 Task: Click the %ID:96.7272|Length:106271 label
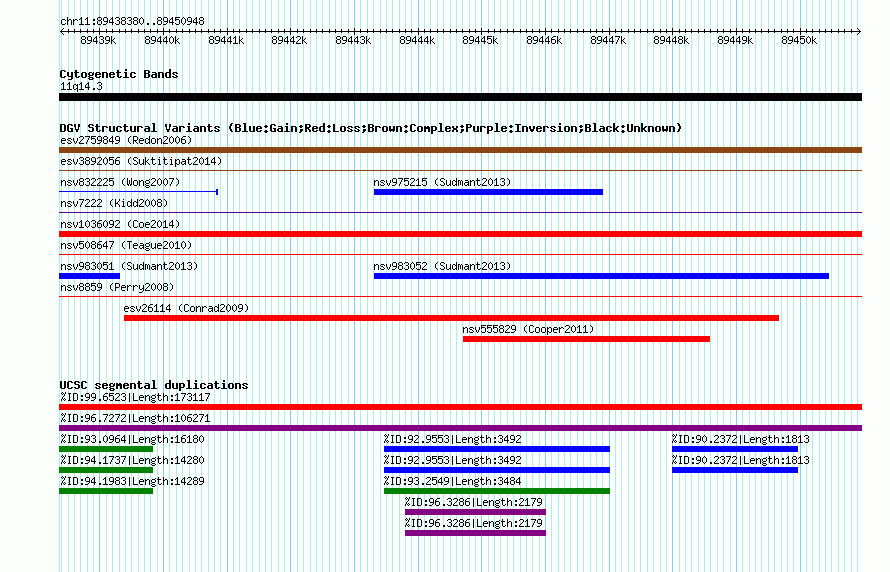tap(135, 418)
